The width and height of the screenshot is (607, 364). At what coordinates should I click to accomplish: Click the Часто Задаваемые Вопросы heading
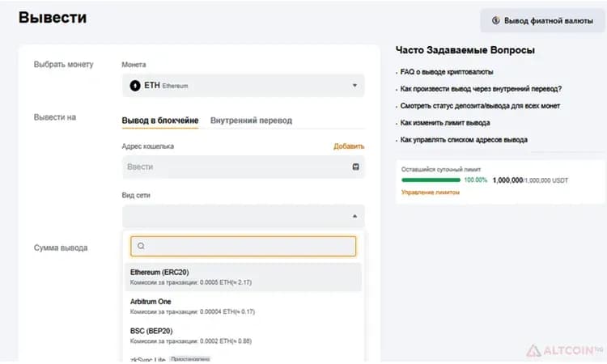pos(465,50)
